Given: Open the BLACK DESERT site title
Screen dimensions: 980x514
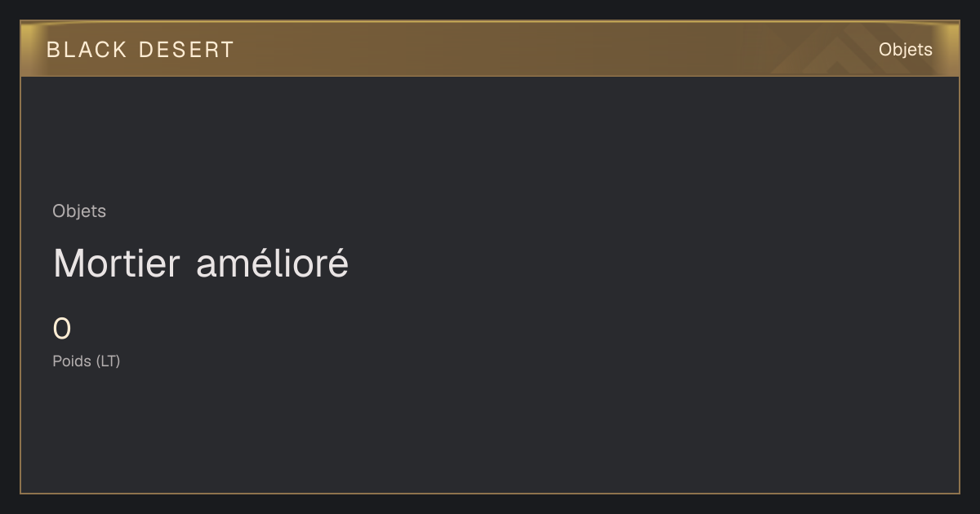Looking at the screenshot, I should pos(140,50).
